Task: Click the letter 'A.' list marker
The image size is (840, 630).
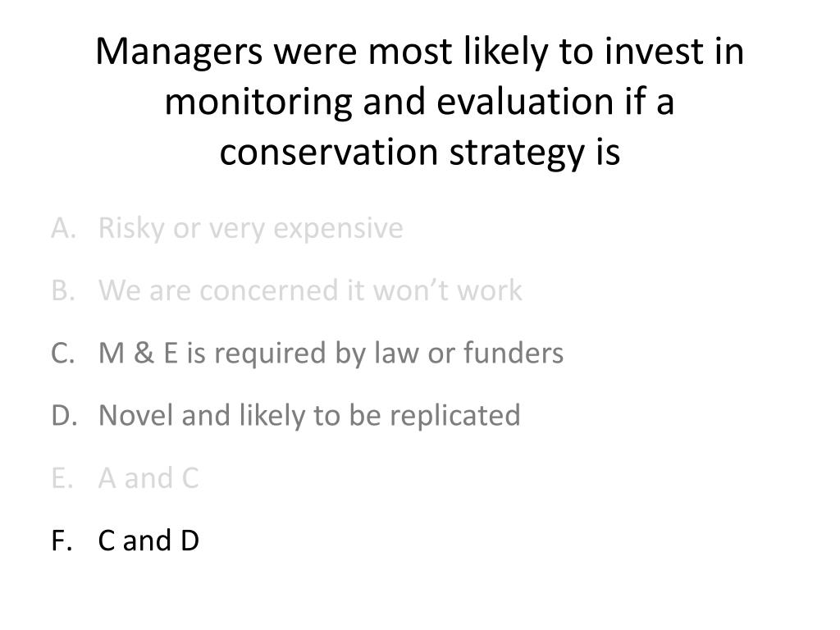Action: click(x=64, y=228)
